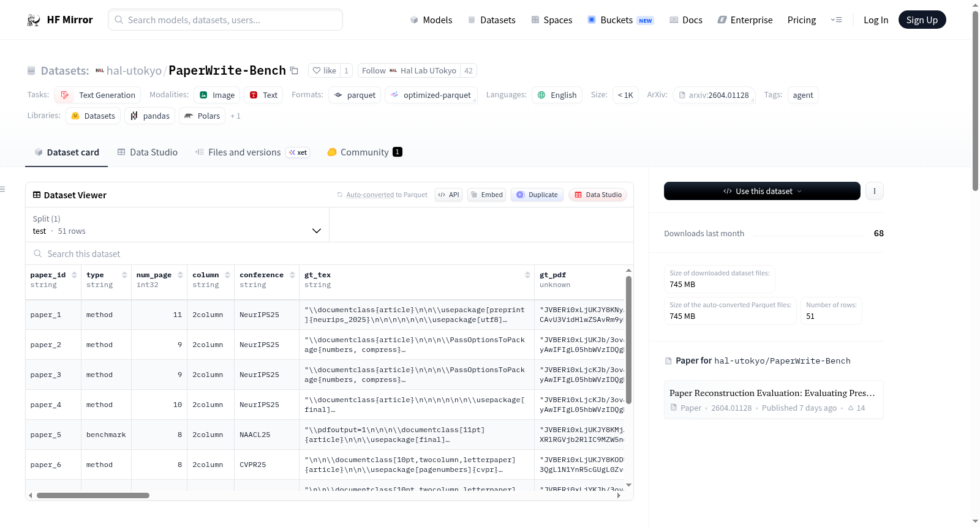
Task: Click the CVPR25 conference cell
Action: click(x=267, y=465)
